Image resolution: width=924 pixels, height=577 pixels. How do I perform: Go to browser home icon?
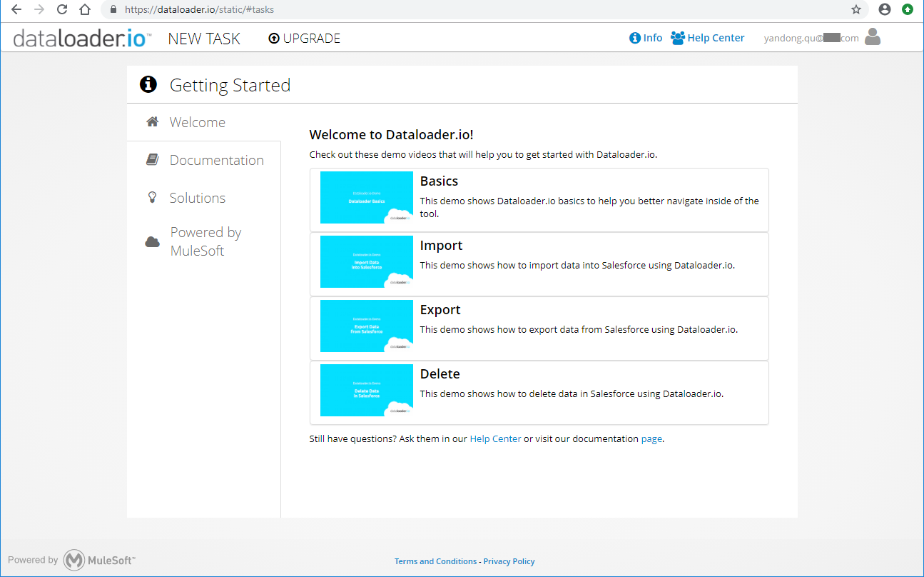tap(85, 10)
